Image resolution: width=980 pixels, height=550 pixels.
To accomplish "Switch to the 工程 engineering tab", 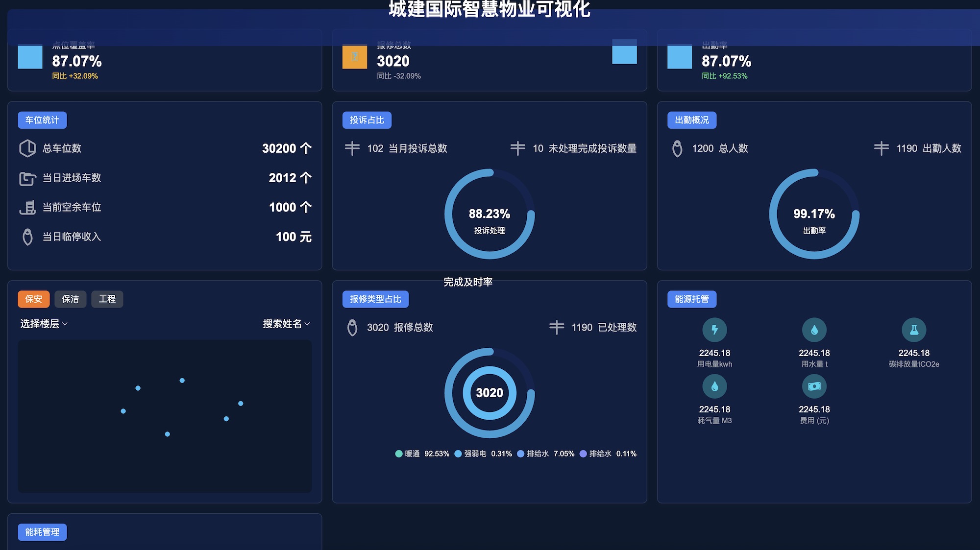I will pos(107,299).
